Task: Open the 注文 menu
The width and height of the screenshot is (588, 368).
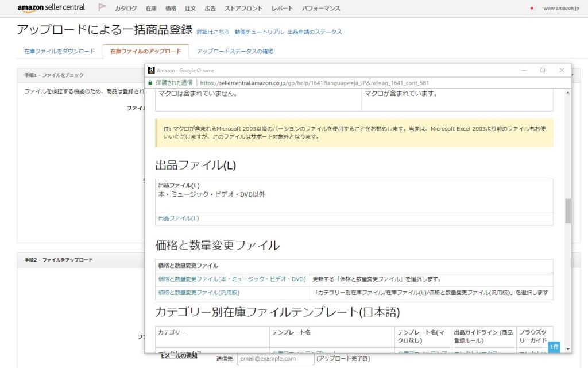Action: click(x=190, y=8)
